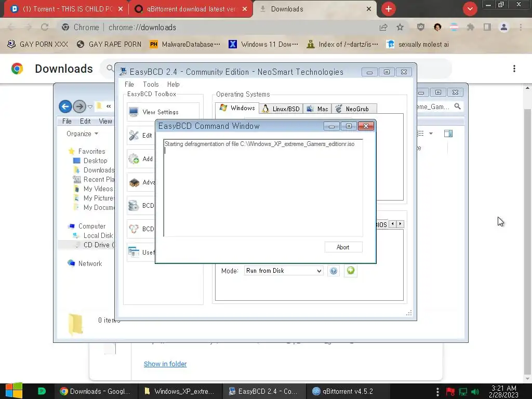The height and width of the screenshot is (399, 532).
Task: Select My Documents in Explorer sidebar
Action: point(94,207)
